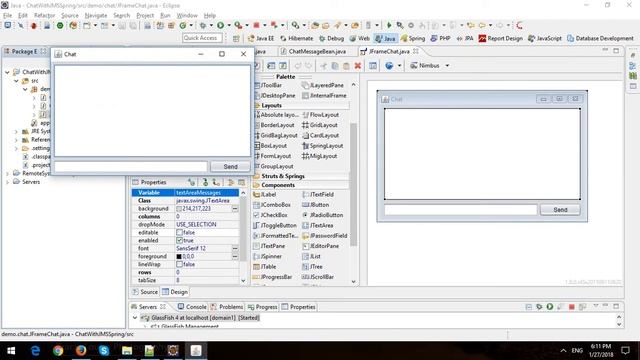Screen dimensions: 640x360
Task: Select JTextArea palette item
Action: point(318,225)
